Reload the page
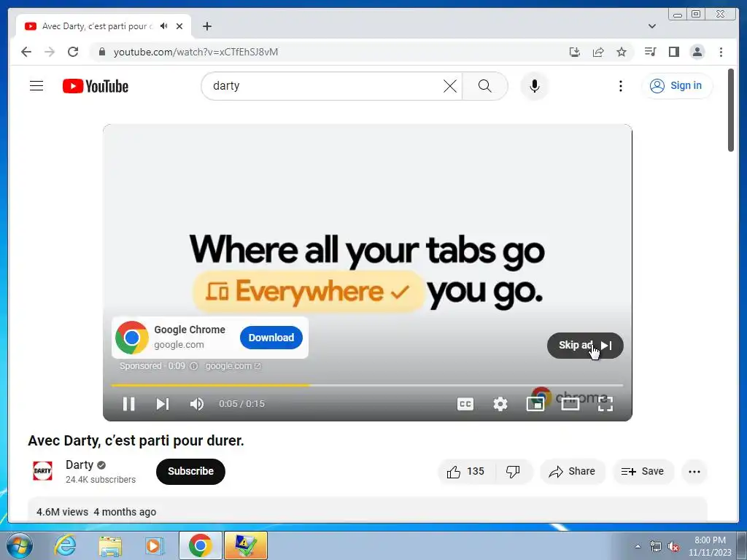The height and width of the screenshot is (560, 747). (73, 52)
